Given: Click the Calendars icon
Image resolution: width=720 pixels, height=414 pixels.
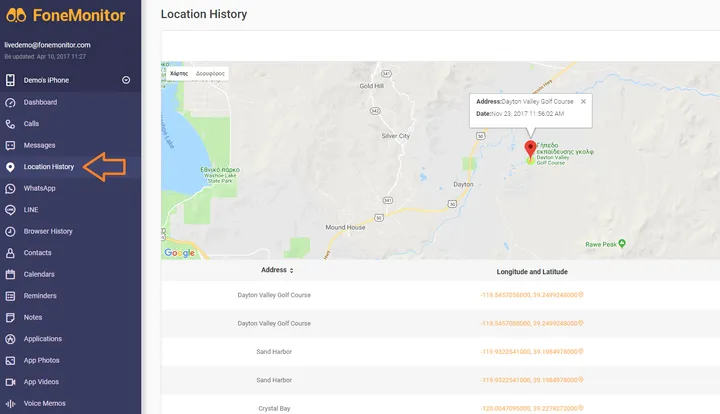Looking at the screenshot, I should [10, 274].
